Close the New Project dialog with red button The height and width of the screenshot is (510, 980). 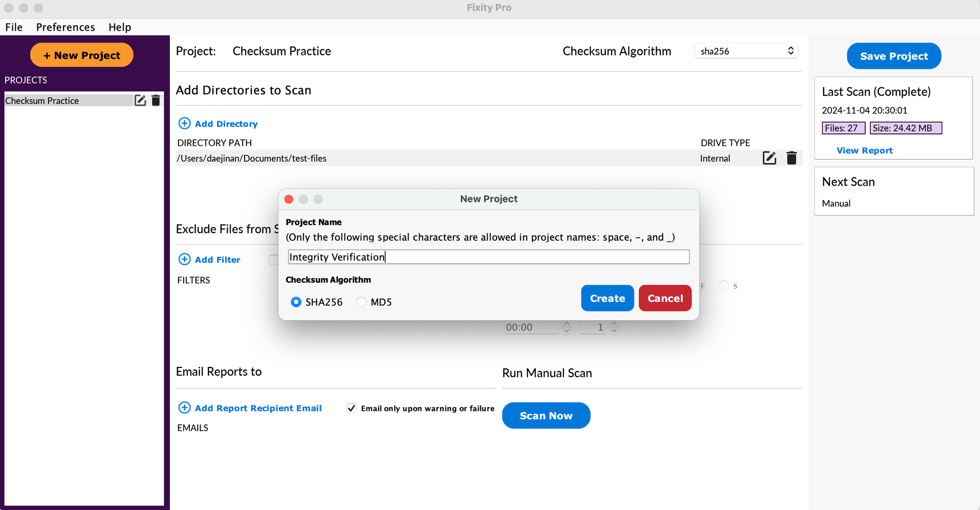289,199
